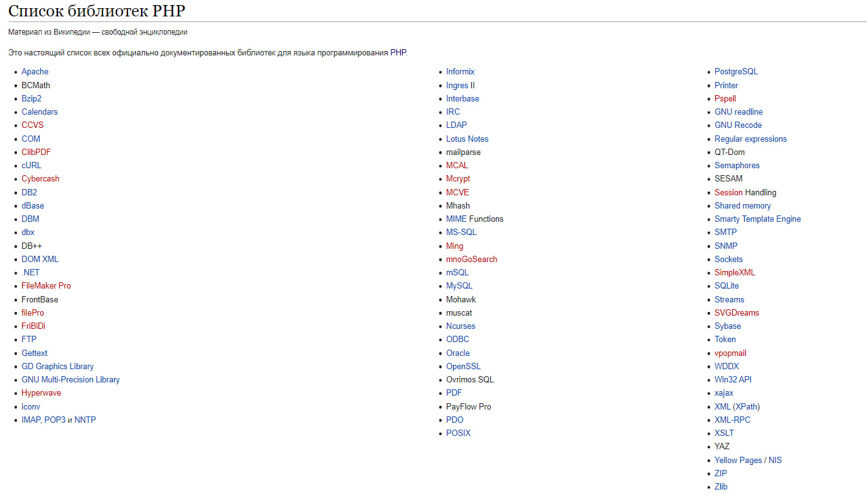Image resolution: width=867 pixels, height=504 pixels.
Task: Open the DOM XML article link
Action: [x=40, y=260]
